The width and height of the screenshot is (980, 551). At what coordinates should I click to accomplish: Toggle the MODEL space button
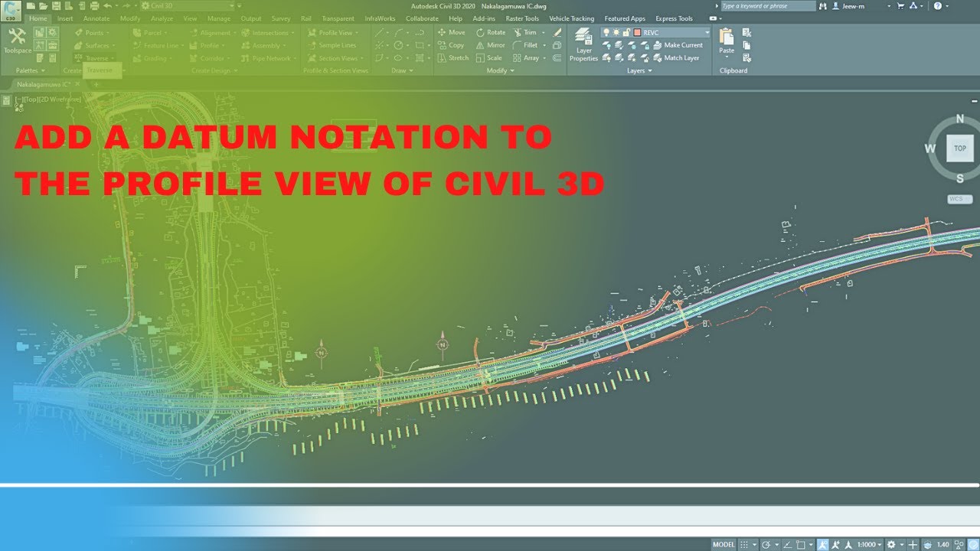(724, 544)
